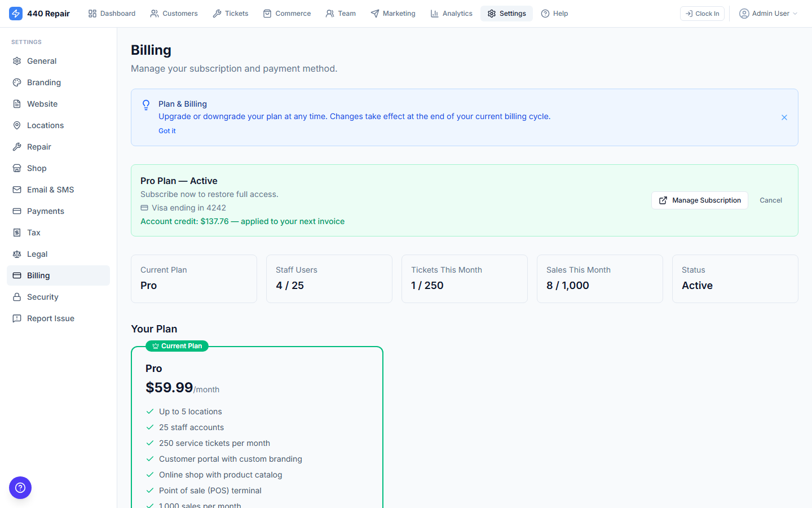Viewport: 812px width, 508px height.
Task: Select the Security lock icon
Action: point(16,296)
